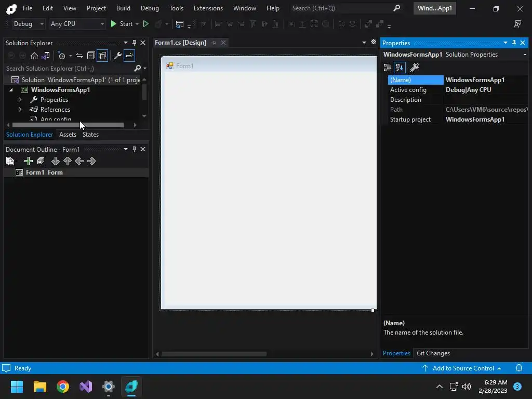Image resolution: width=532 pixels, height=399 pixels.
Task: Expand the Properties node in Solution Explorer
Action: coord(20,100)
